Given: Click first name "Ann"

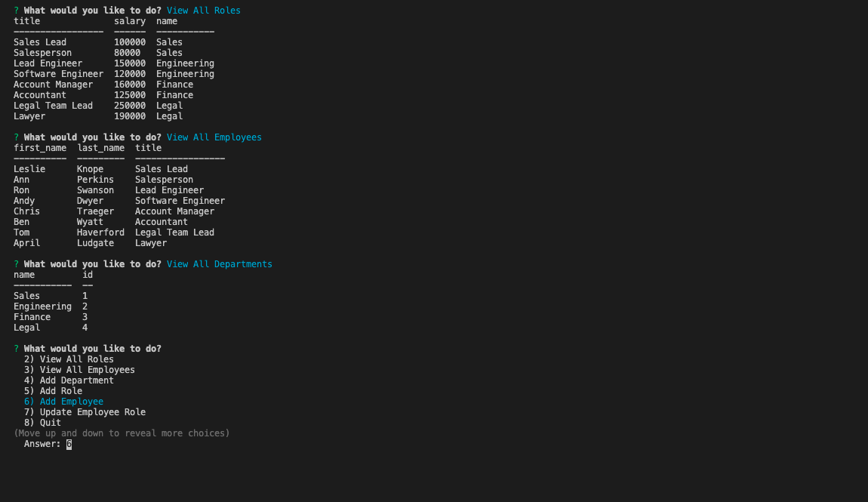Looking at the screenshot, I should tap(22, 180).
